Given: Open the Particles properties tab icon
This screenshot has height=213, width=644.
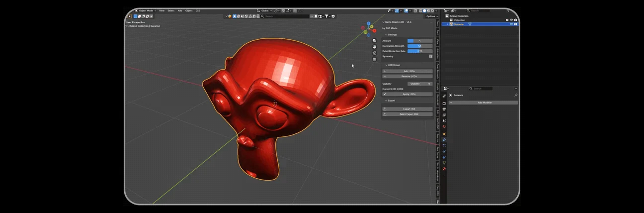Looking at the screenshot, I should pyautogui.click(x=444, y=146).
